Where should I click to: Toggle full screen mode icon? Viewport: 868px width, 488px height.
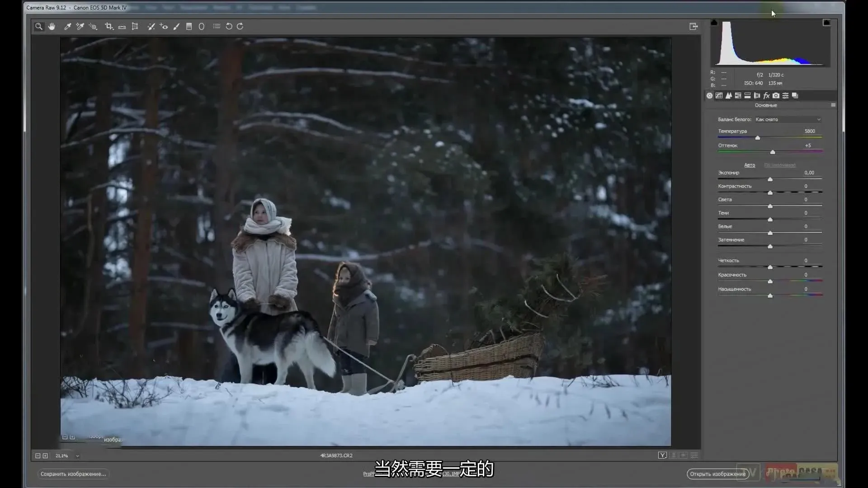693,27
